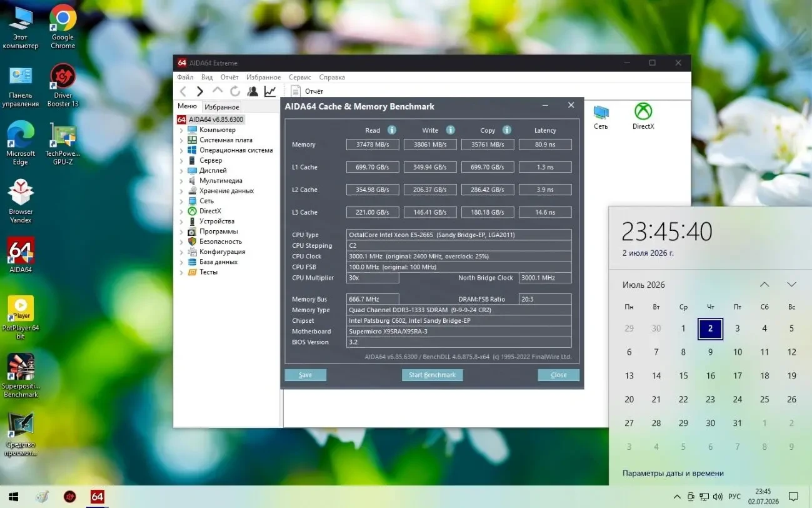Viewport: 812px width, 508px height.
Task: Expand the Тесты tree node
Action: point(181,272)
